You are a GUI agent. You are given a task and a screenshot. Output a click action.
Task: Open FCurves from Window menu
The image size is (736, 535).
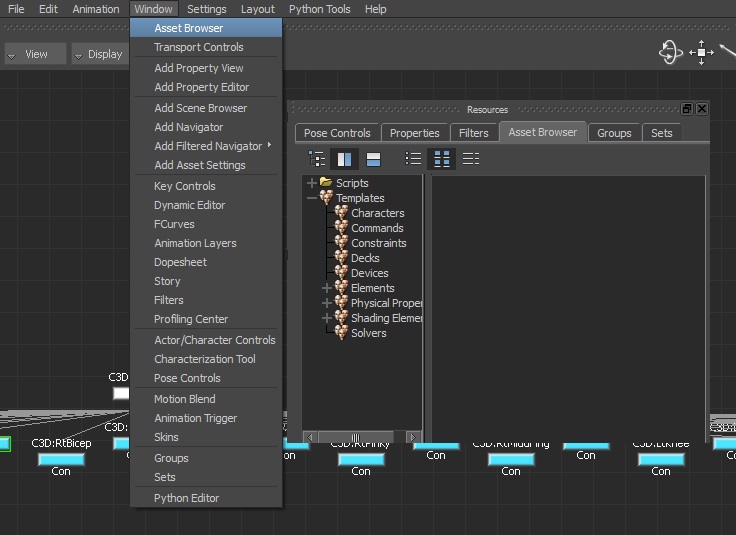click(206, 224)
